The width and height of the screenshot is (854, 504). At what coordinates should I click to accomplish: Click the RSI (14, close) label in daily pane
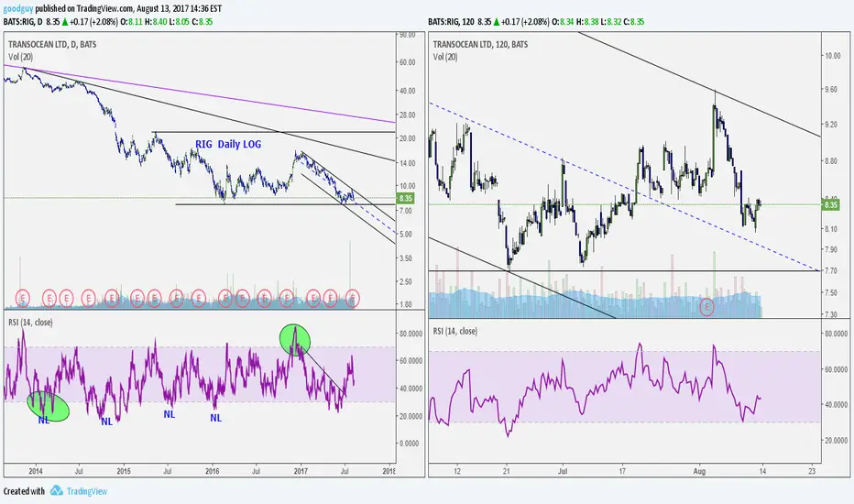click(30, 322)
